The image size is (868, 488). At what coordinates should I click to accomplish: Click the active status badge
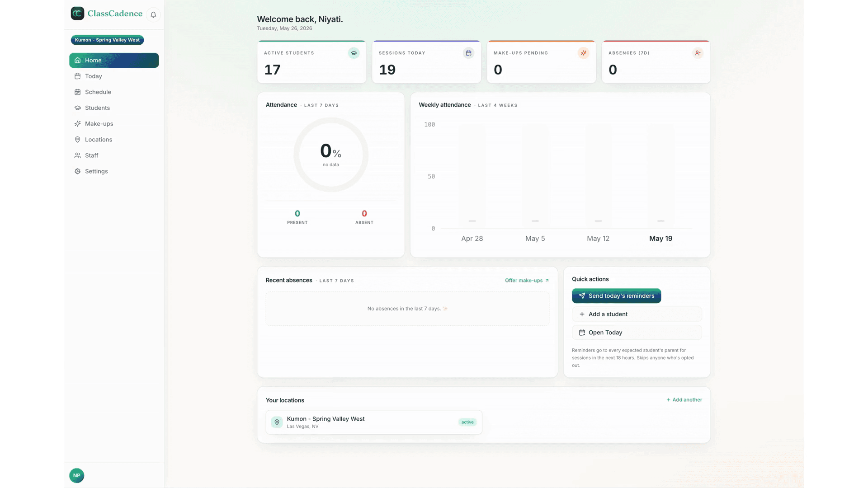click(467, 422)
